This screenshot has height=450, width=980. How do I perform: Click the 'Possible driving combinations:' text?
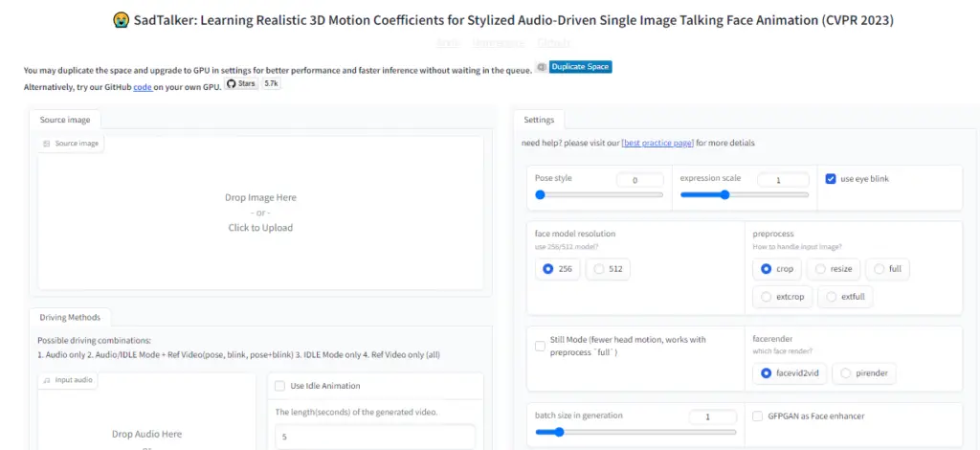coord(95,341)
